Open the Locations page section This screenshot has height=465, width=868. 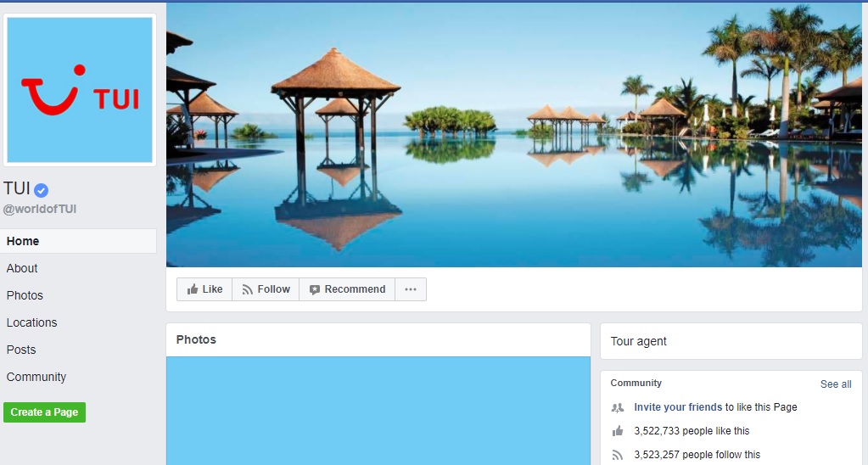tap(32, 322)
